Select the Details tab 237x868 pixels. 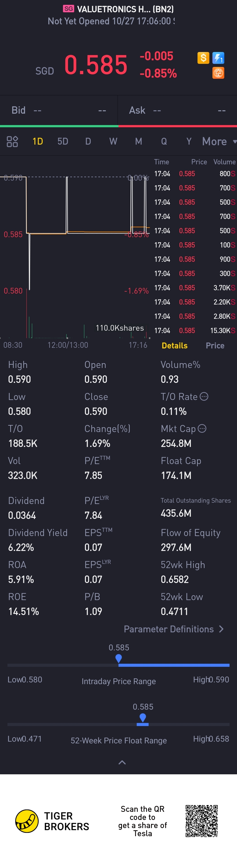175,346
